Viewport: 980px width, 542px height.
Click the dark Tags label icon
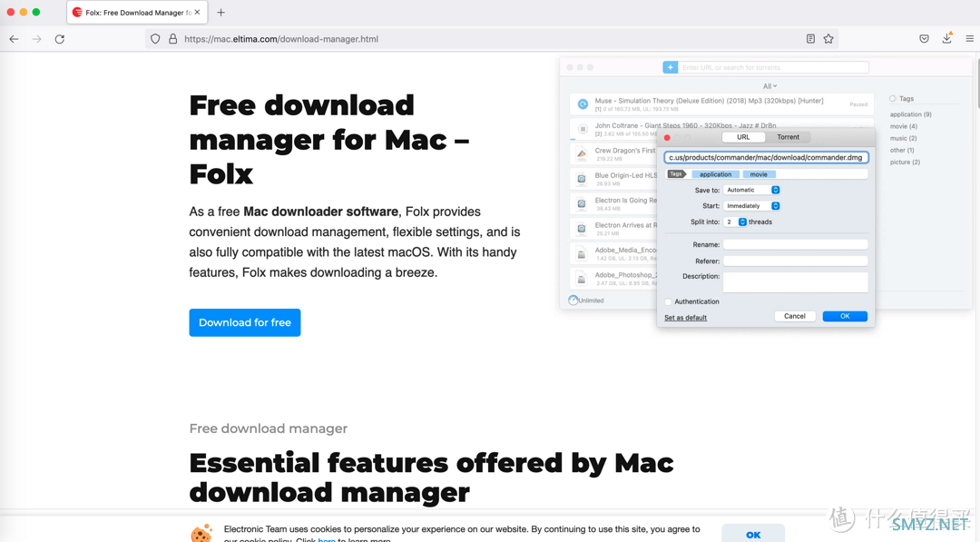click(676, 173)
